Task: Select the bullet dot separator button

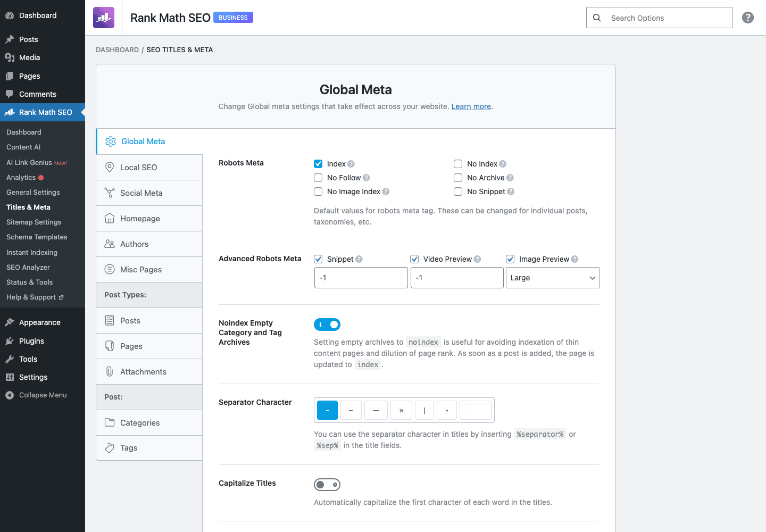Action: [447, 410]
